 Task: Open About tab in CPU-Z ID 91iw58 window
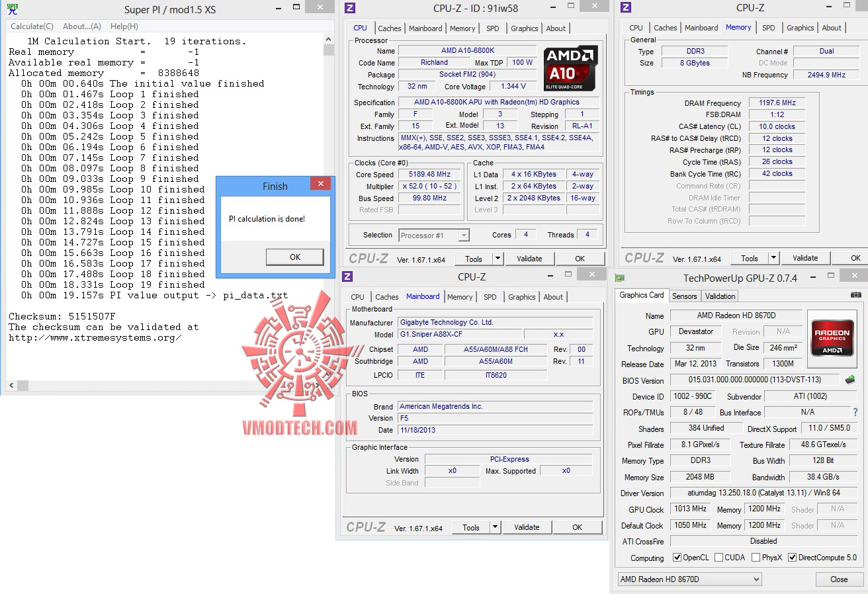click(x=556, y=28)
